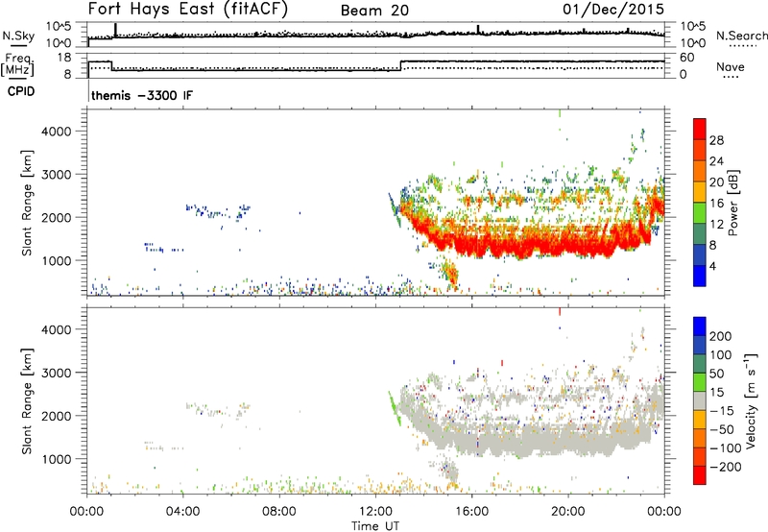
Task: Click the '60' tick on Nave axis
Action: pyautogui.click(x=687, y=58)
